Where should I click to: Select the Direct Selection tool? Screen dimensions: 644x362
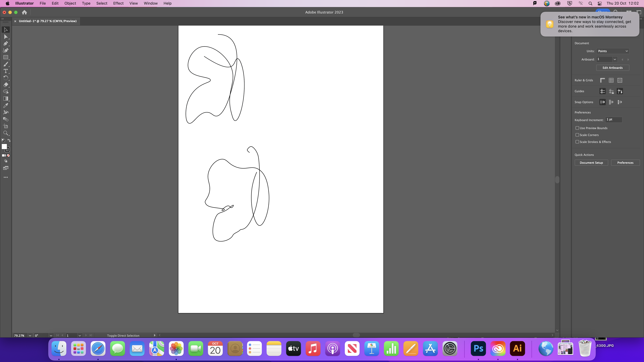[x=5, y=37]
